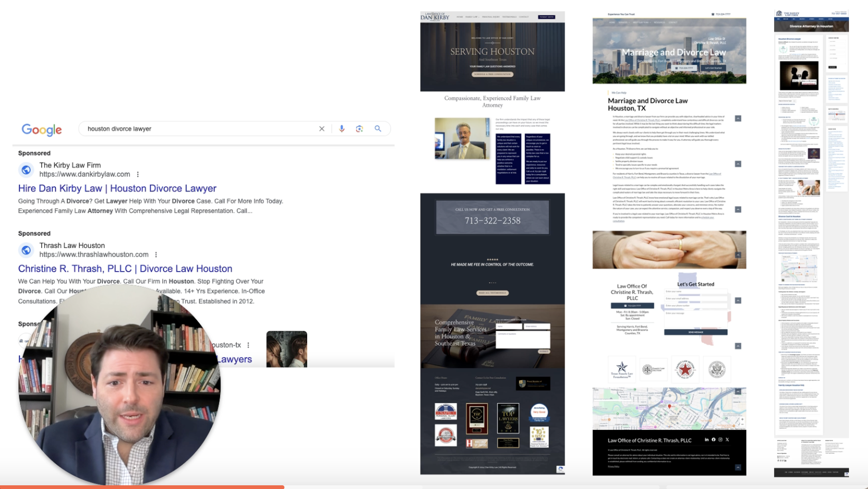This screenshot has width=868, height=489.
Task: Click the Texas Family Law Foundation star logo
Action: [622, 369]
